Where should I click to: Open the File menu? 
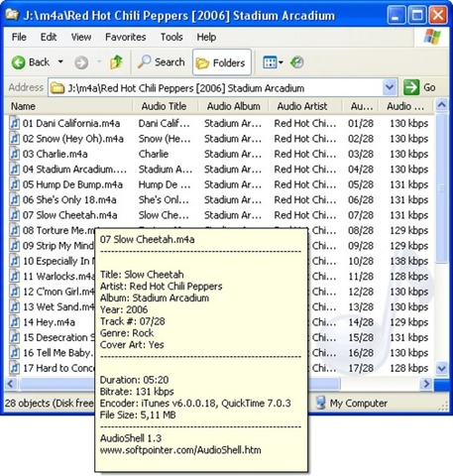[x=19, y=37]
